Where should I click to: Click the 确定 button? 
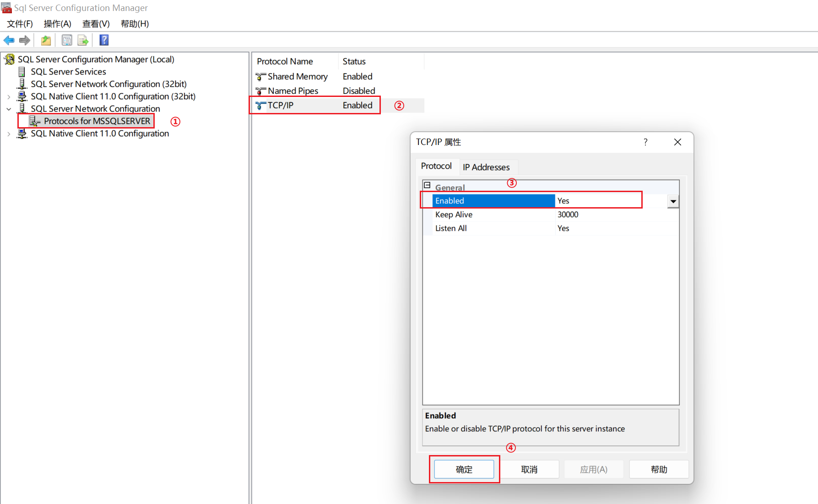464,469
